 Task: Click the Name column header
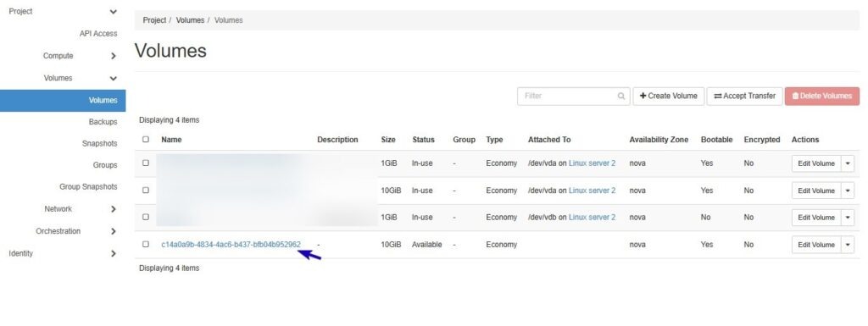click(171, 140)
